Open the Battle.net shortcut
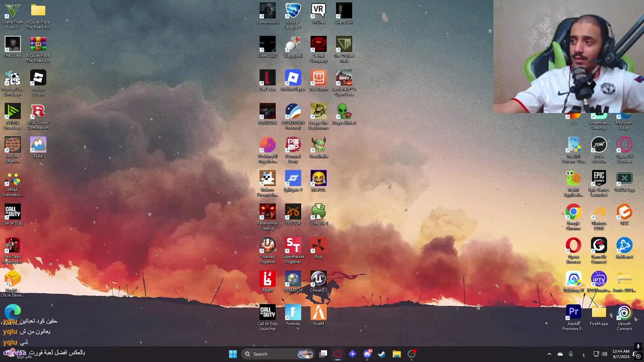 (x=624, y=249)
